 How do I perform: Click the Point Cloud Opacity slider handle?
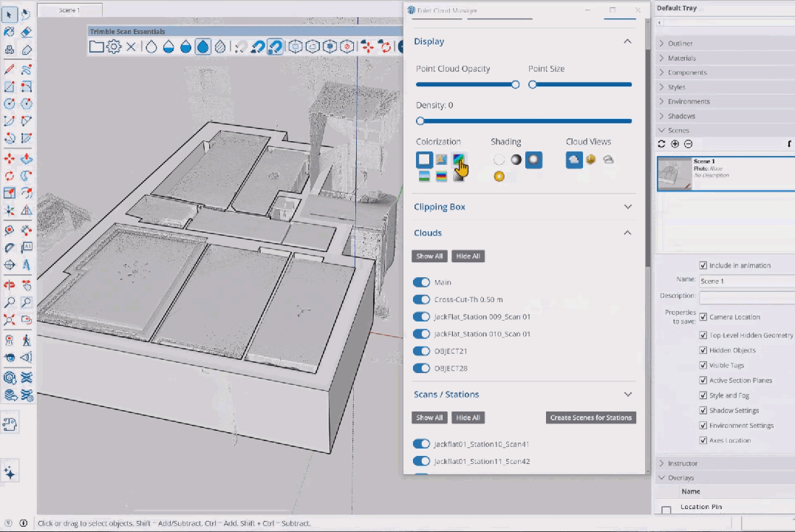click(515, 84)
